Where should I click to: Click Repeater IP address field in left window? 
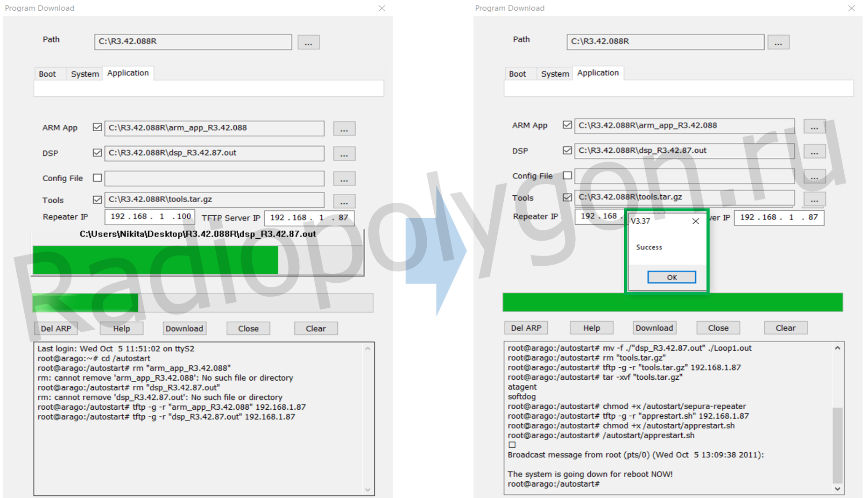149,217
